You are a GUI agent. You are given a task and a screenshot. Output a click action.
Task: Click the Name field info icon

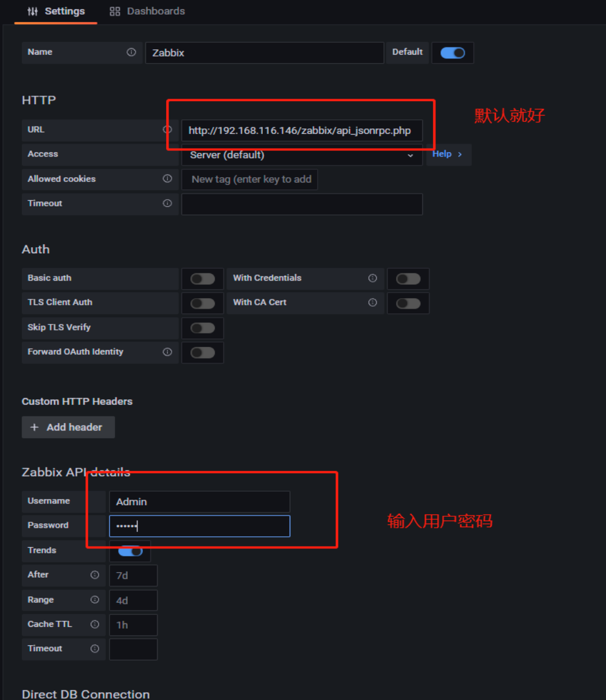coord(131,52)
